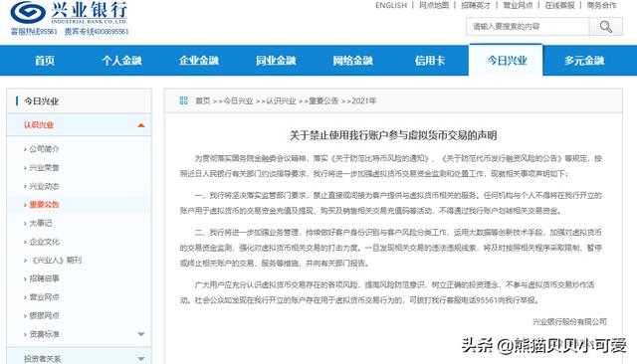Click the 今日兴业 breadcrumb link
The height and width of the screenshot is (364, 637).
[238, 100]
